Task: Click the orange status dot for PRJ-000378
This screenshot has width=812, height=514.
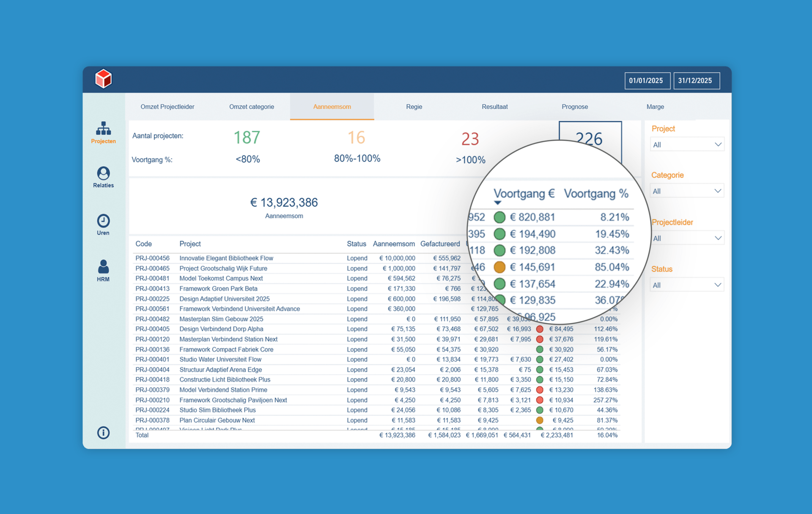Action: pyautogui.click(x=540, y=420)
